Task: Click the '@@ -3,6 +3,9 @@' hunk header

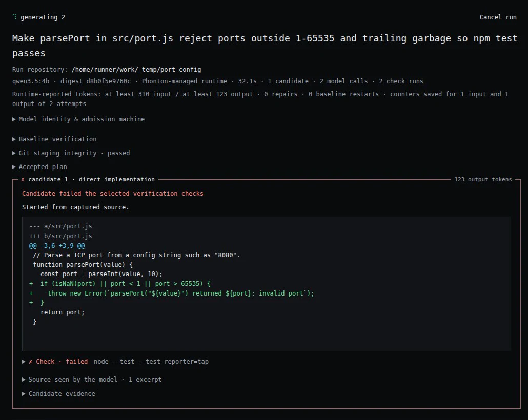Action: pos(57,246)
